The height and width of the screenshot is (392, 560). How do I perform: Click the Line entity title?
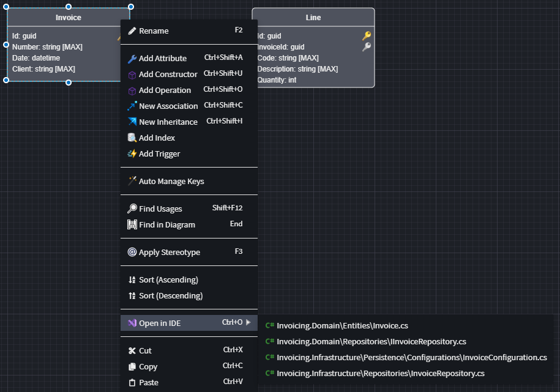tap(313, 18)
